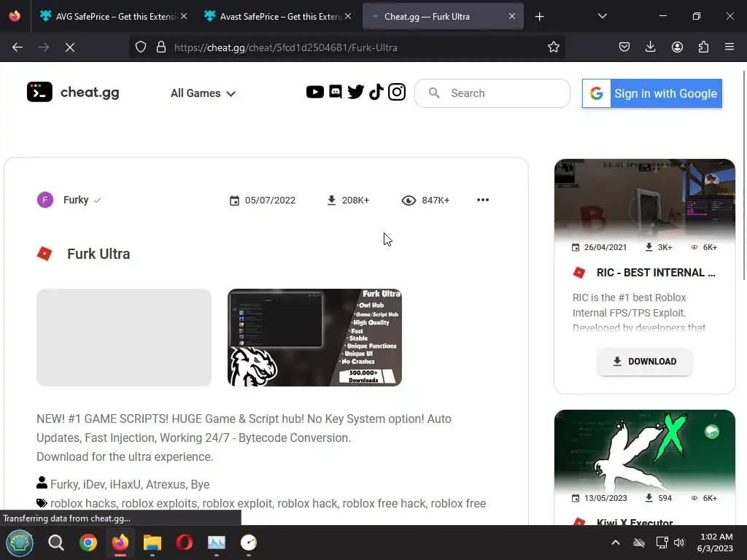Click the cheat.gg terminal logo

(39, 93)
